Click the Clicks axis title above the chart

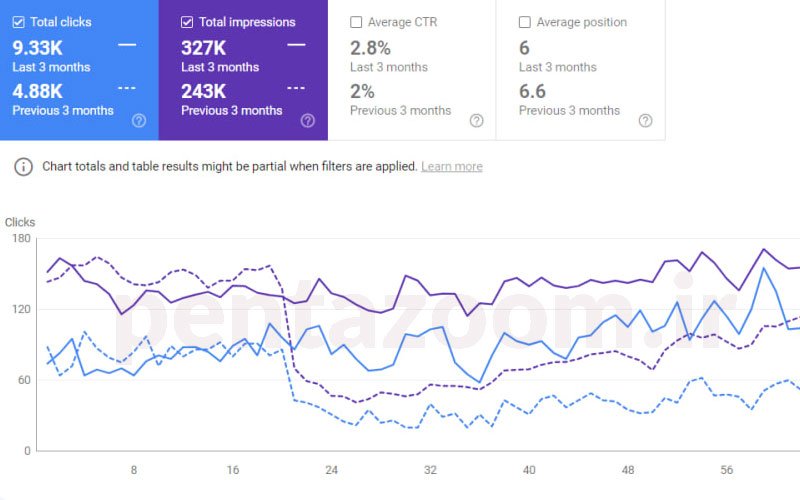click(20, 223)
